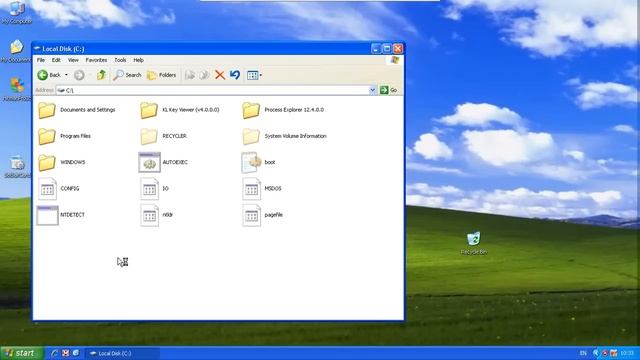This screenshot has height=360, width=640.
Task: Click the EN language indicator
Action: (583, 353)
